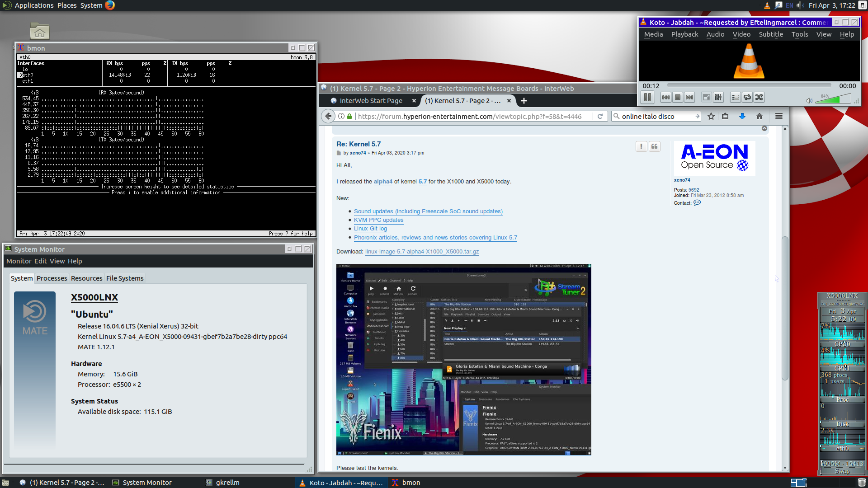Open System Monitor's Monitor menu
This screenshot has width=868, height=488.
[19, 261]
